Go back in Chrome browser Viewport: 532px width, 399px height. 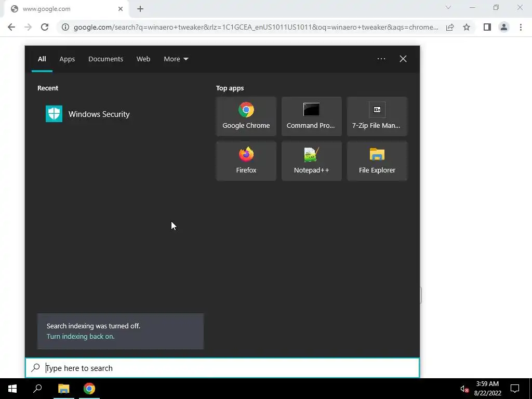point(11,27)
